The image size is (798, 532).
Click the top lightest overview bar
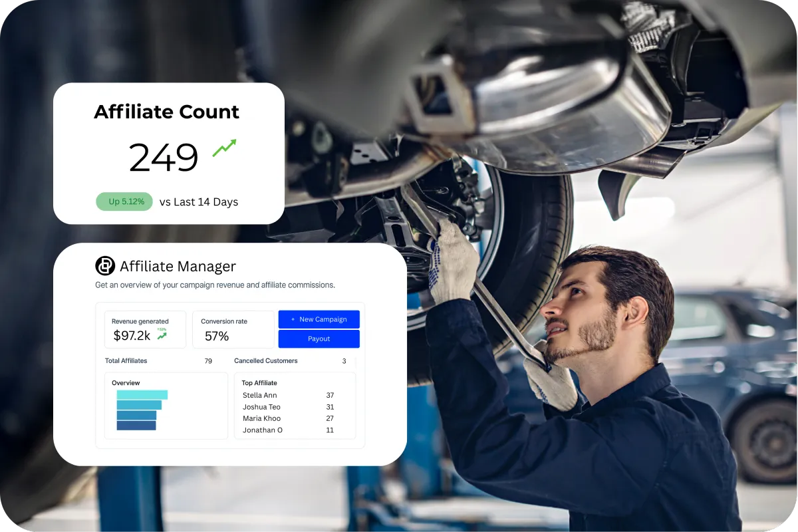point(142,395)
